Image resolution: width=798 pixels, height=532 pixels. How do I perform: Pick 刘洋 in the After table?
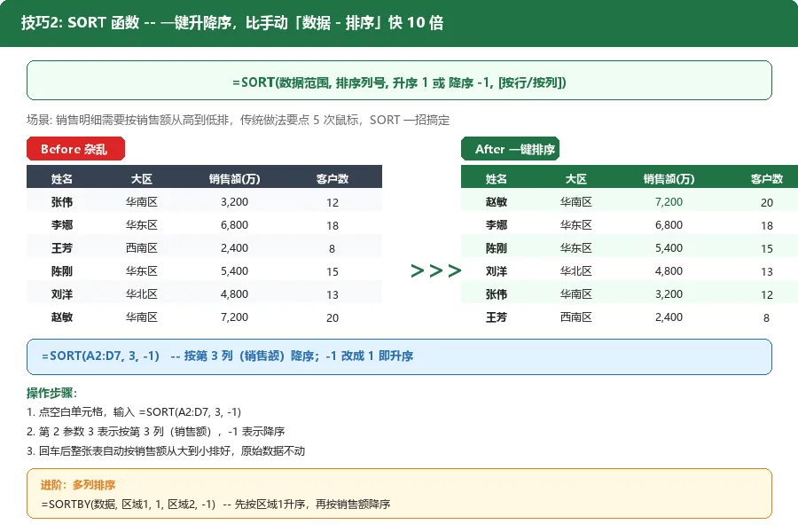coord(497,271)
